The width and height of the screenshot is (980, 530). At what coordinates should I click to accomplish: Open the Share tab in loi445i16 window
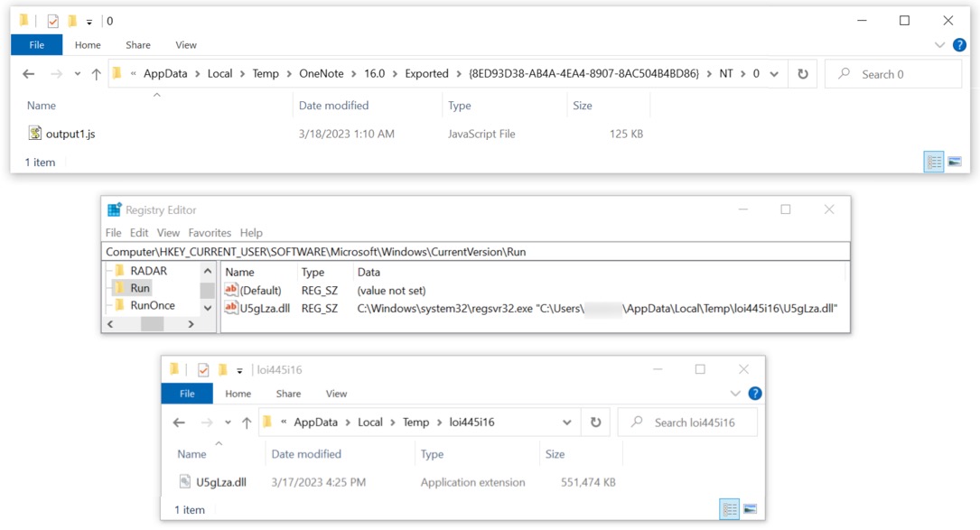[x=288, y=394]
